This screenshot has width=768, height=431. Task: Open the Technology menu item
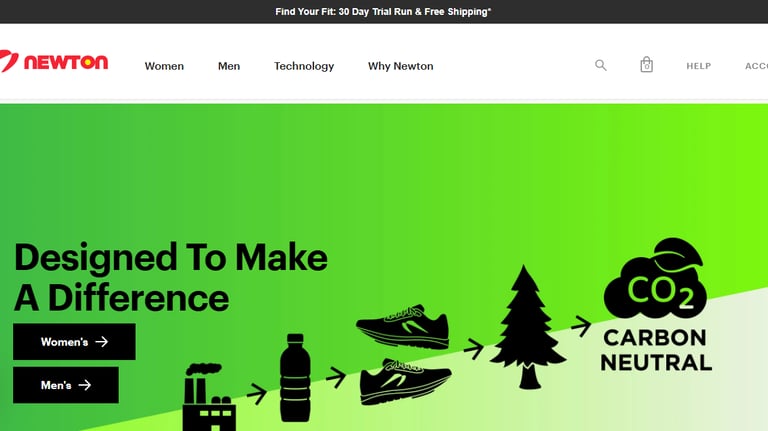[304, 66]
